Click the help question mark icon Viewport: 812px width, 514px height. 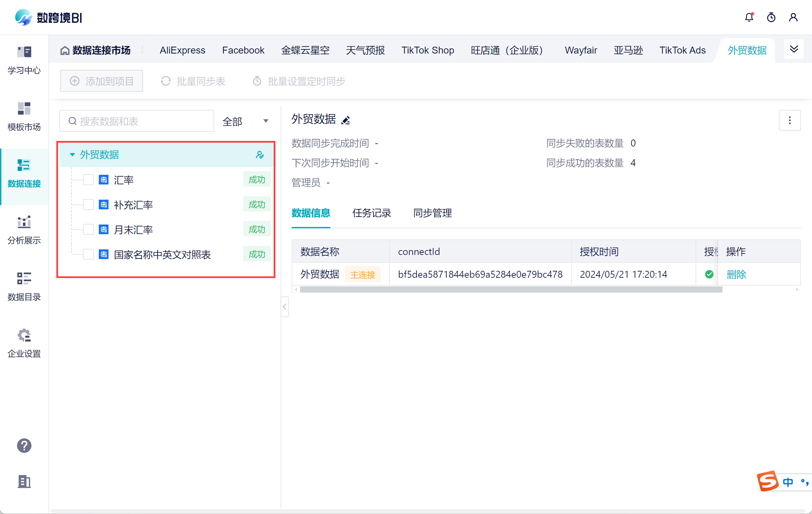[x=24, y=446]
